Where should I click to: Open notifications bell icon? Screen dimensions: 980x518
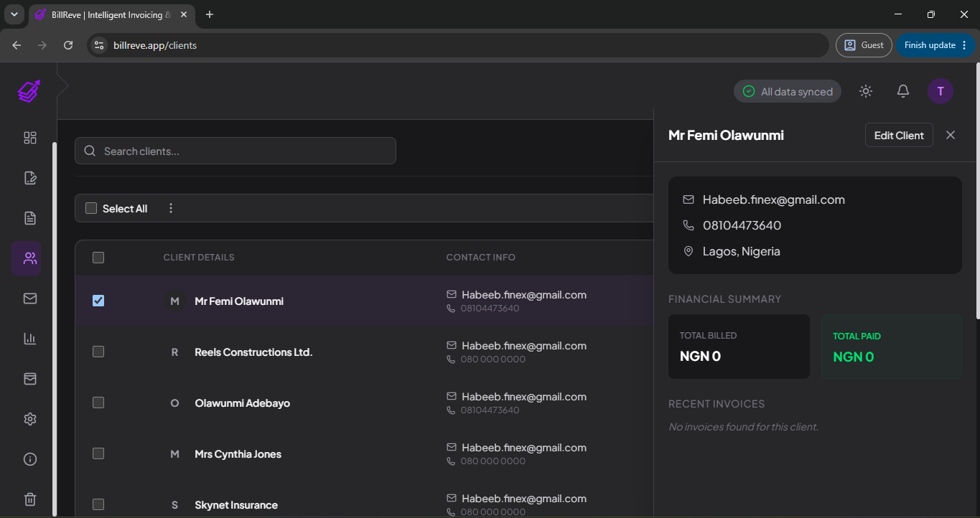[x=903, y=91]
